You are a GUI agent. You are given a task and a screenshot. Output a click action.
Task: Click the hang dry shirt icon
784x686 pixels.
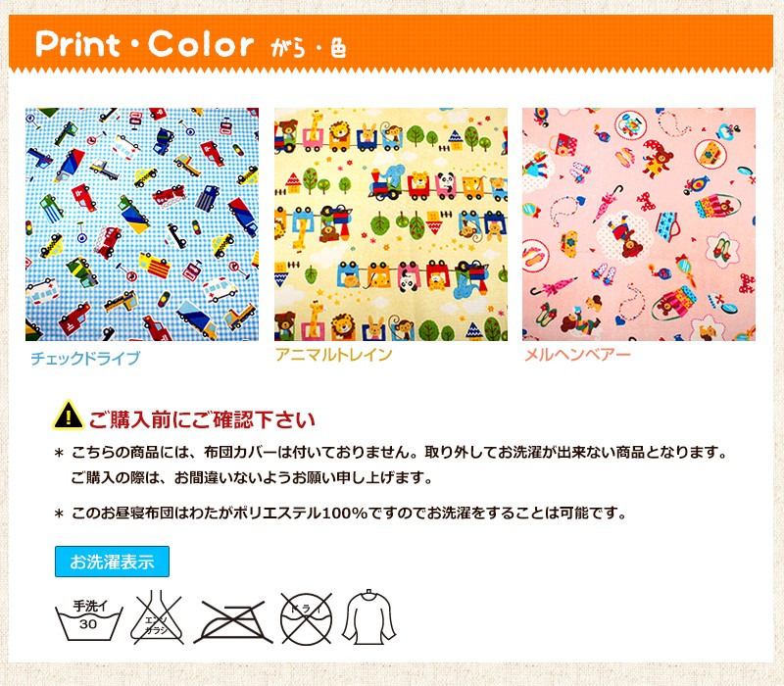(x=369, y=616)
